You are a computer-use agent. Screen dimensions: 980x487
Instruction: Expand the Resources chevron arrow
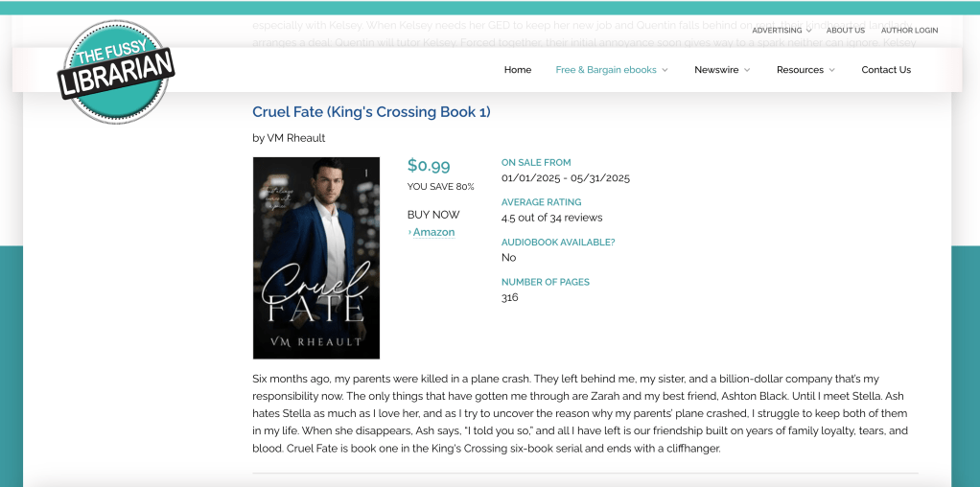pyautogui.click(x=832, y=70)
